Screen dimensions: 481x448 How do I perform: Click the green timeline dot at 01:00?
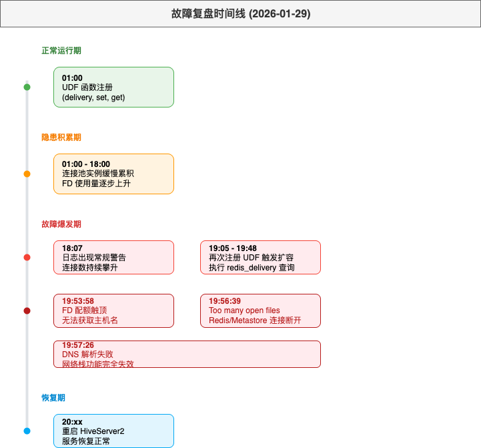[27, 87]
